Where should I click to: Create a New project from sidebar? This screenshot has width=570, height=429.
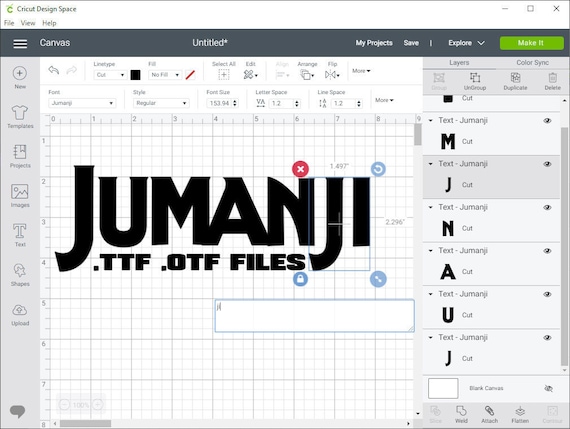(20, 77)
